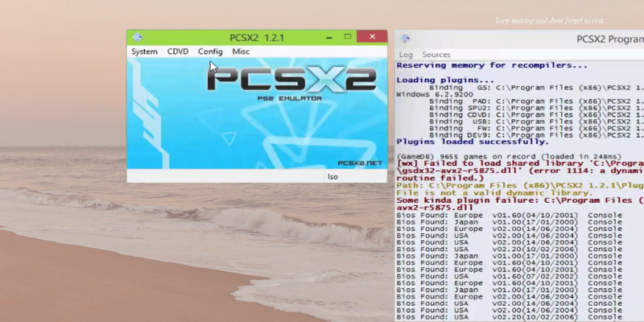Click the '(GameDB) 9655 games on record' line
The width and height of the screenshot is (644, 322).
509,156
